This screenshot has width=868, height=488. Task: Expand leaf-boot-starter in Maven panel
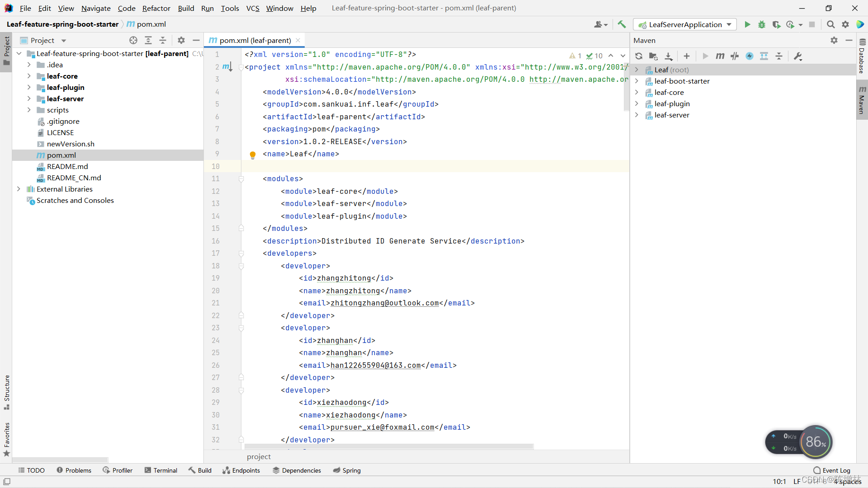point(637,81)
